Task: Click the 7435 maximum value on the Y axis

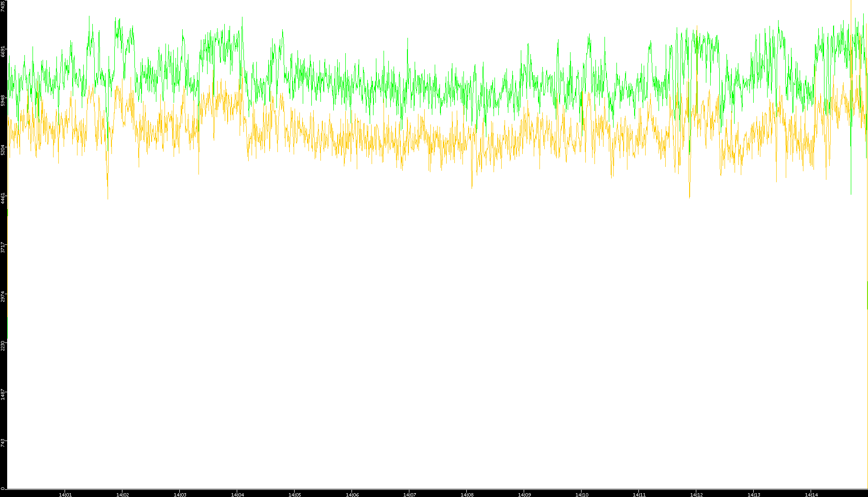Action: [3, 6]
